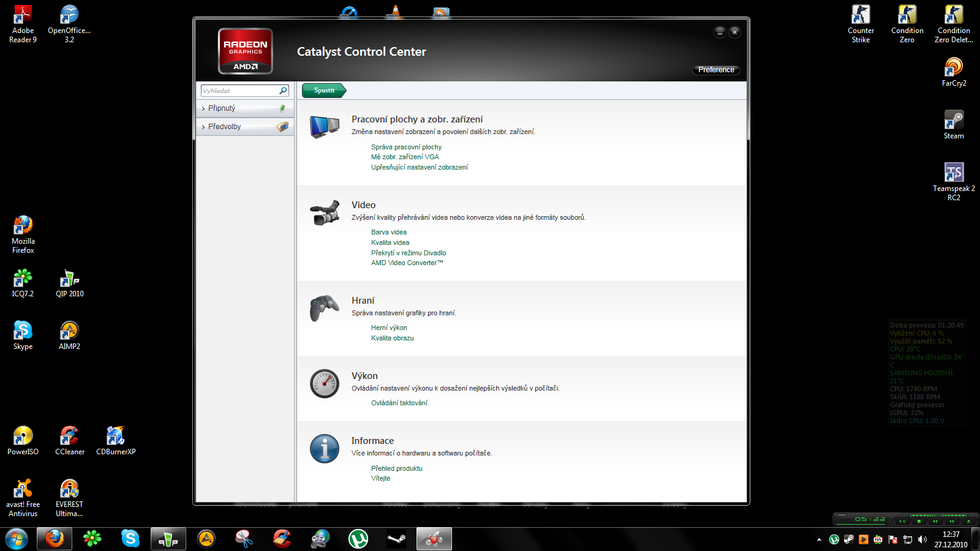The image size is (980, 551).
Task: Minimize the Catalyst Control Center window
Action: click(720, 32)
